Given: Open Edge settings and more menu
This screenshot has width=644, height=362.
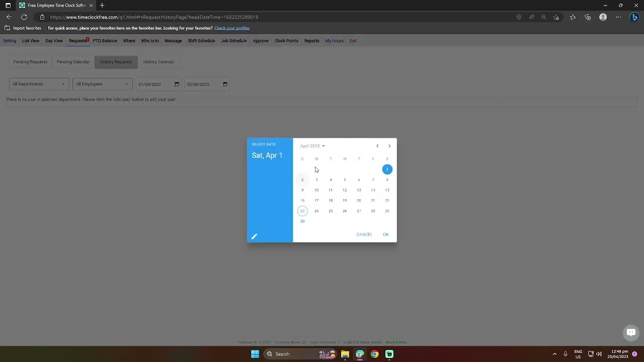Looking at the screenshot, I should (x=618, y=17).
